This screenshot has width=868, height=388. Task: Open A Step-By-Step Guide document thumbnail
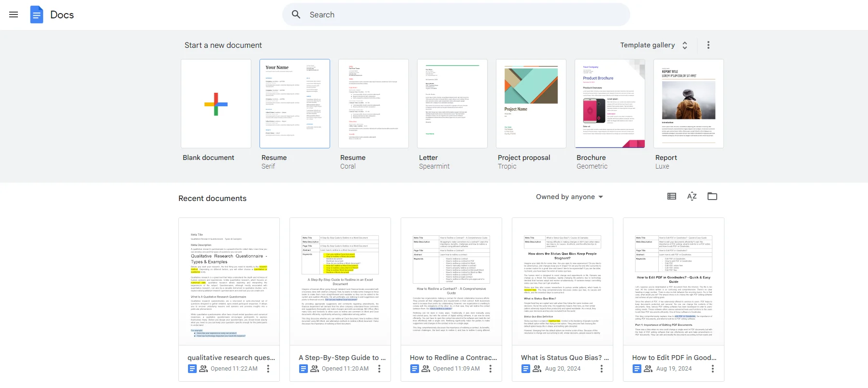point(340,282)
